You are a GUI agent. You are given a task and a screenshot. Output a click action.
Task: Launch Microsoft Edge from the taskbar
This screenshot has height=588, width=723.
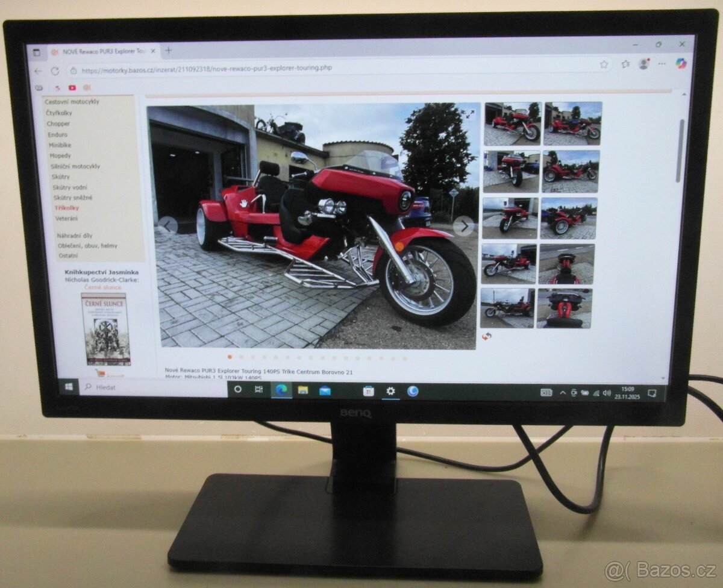click(x=282, y=391)
